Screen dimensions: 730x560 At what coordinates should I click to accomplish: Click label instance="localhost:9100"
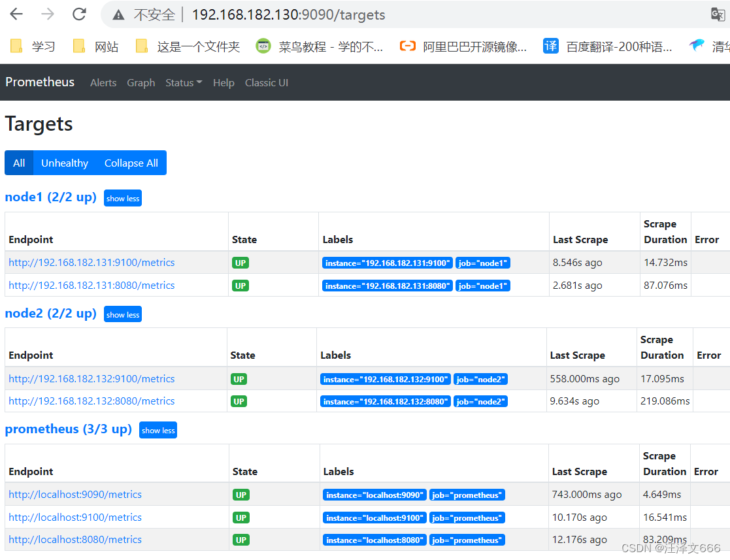coord(374,518)
